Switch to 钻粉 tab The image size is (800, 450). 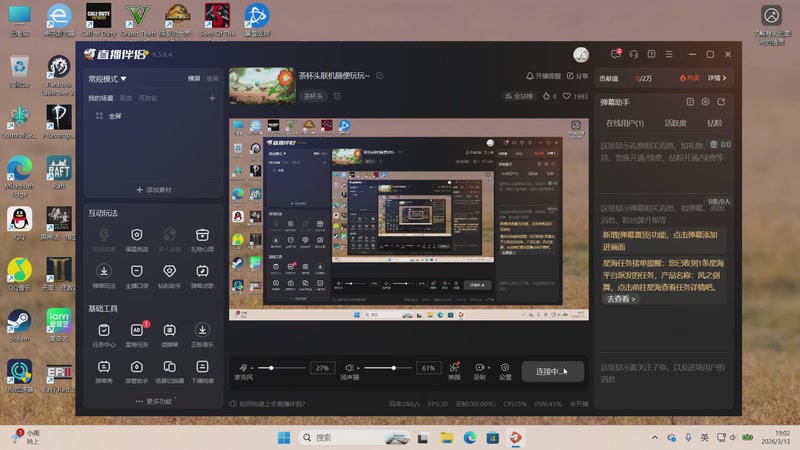click(x=714, y=123)
